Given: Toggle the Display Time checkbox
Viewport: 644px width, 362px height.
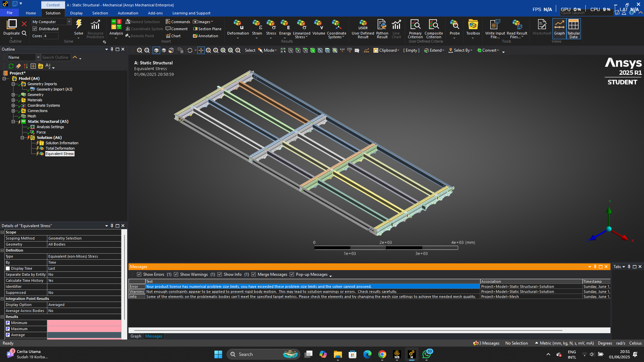Looking at the screenshot, I should (x=8, y=268).
